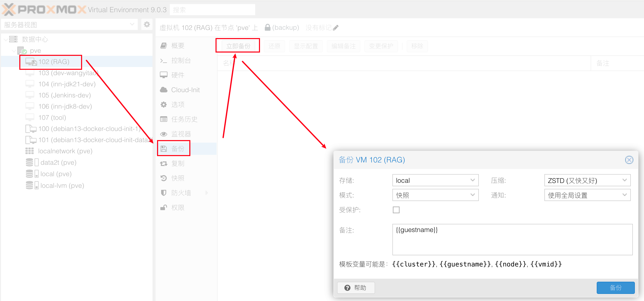Open the 硬件 menu item
This screenshot has height=301, width=644.
click(x=177, y=75)
